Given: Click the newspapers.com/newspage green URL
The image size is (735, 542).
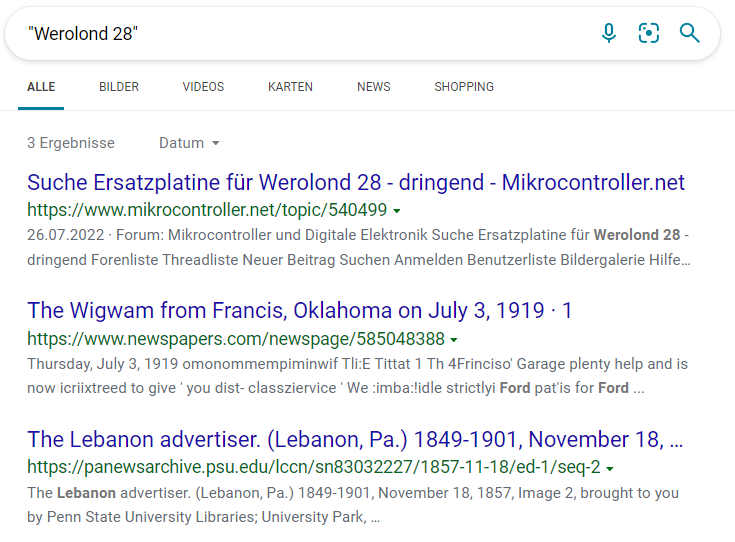Looking at the screenshot, I should pyautogui.click(x=236, y=339).
